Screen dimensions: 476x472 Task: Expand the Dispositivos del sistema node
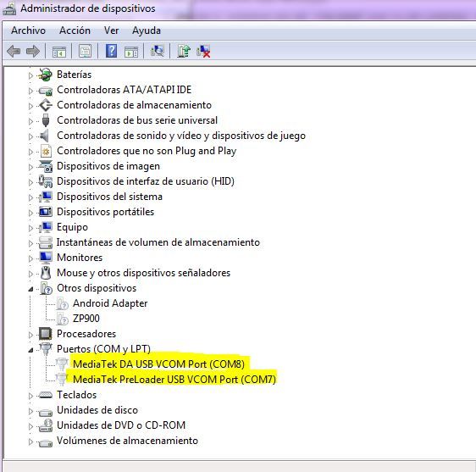coord(30,197)
